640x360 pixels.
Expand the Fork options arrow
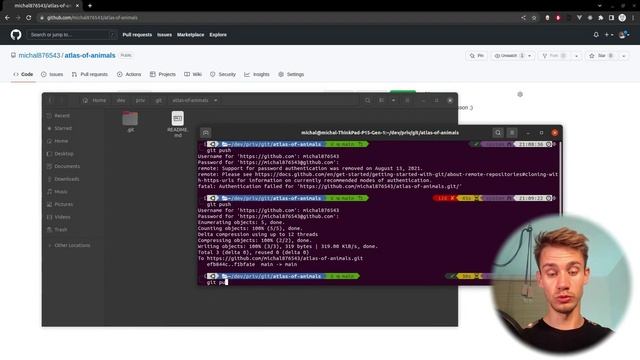click(x=576, y=56)
